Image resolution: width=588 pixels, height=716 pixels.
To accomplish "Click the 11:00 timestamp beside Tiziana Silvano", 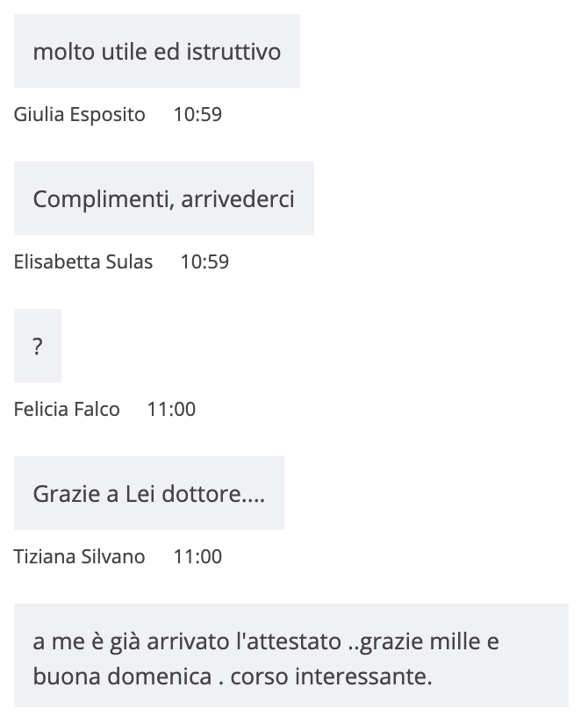I will point(197,556).
